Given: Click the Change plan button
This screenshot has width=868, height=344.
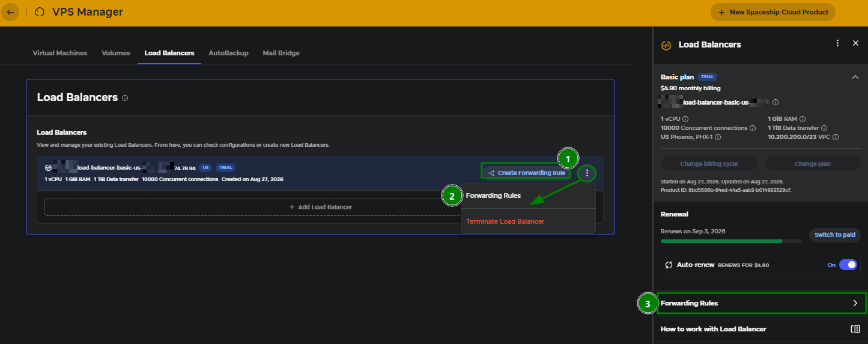Looking at the screenshot, I should click(813, 164).
